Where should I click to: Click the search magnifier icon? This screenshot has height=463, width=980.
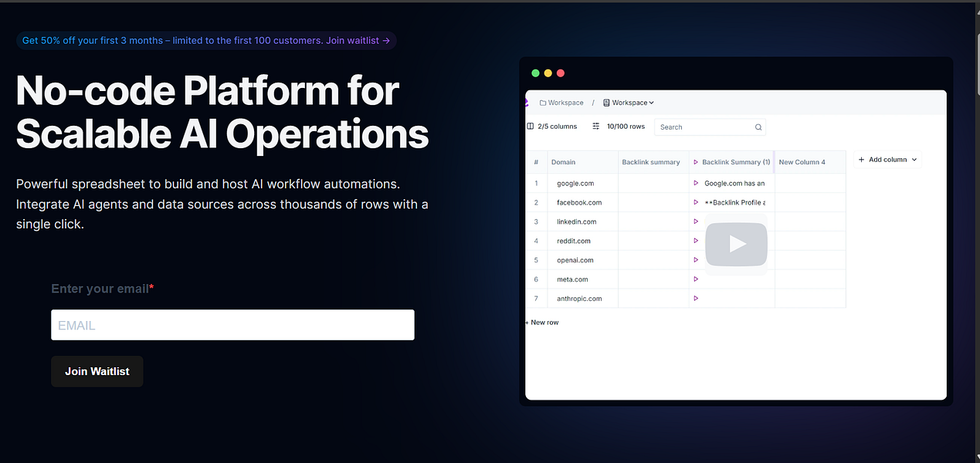coord(758,127)
